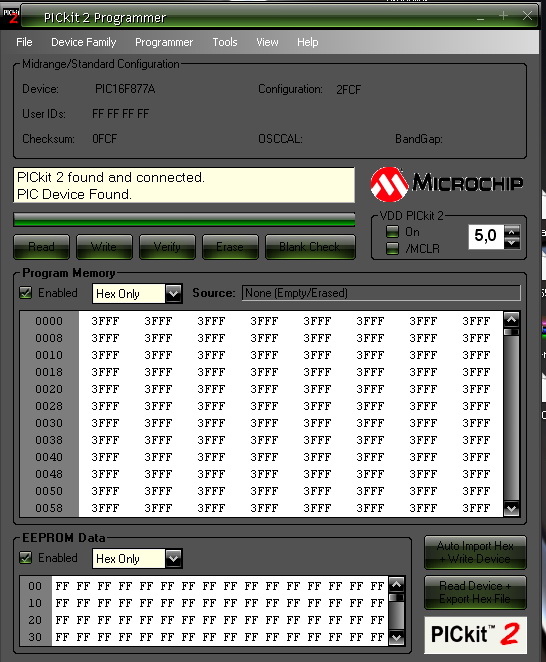The height and width of the screenshot is (662, 546).
Task: Disable Program Memory Enabled checkbox
Action: tap(26, 293)
